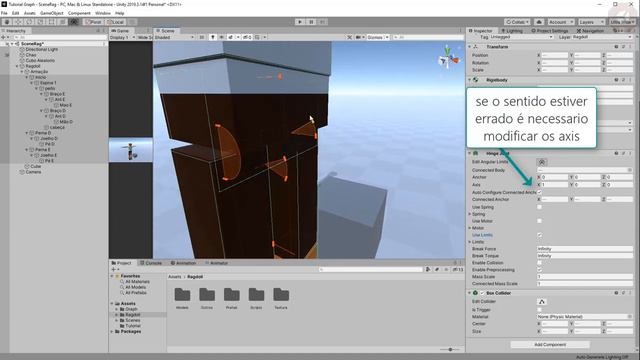Toggle scene lighting bulb icon
Viewport: 640px width, 360px height.
[x=212, y=37]
